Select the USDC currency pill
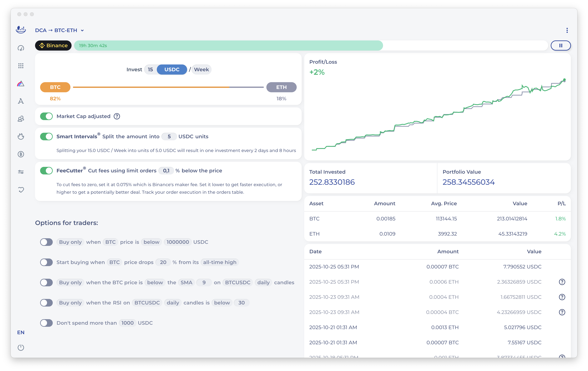Image resolution: width=588 pixels, height=371 pixels. pos(172,69)
